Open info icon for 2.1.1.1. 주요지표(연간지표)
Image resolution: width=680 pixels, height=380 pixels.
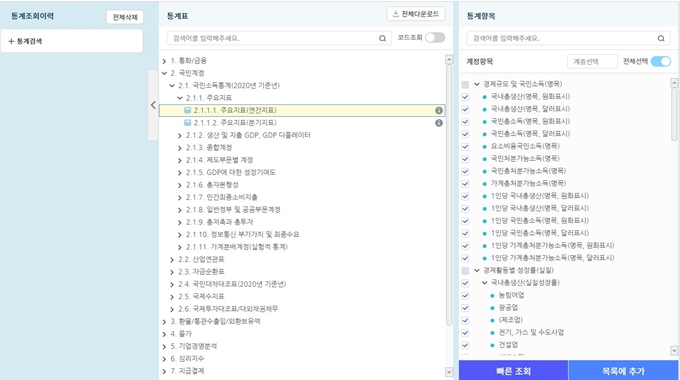click(x=439, y=111)
